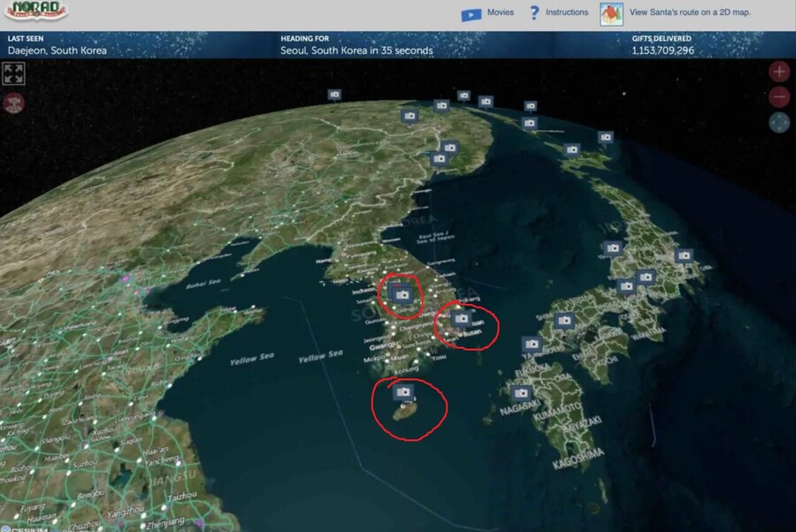Image resolution: width=796 pixels, height=532 pixels.
Task: Click the teal round button below zoom out
Action: [779, 123]
